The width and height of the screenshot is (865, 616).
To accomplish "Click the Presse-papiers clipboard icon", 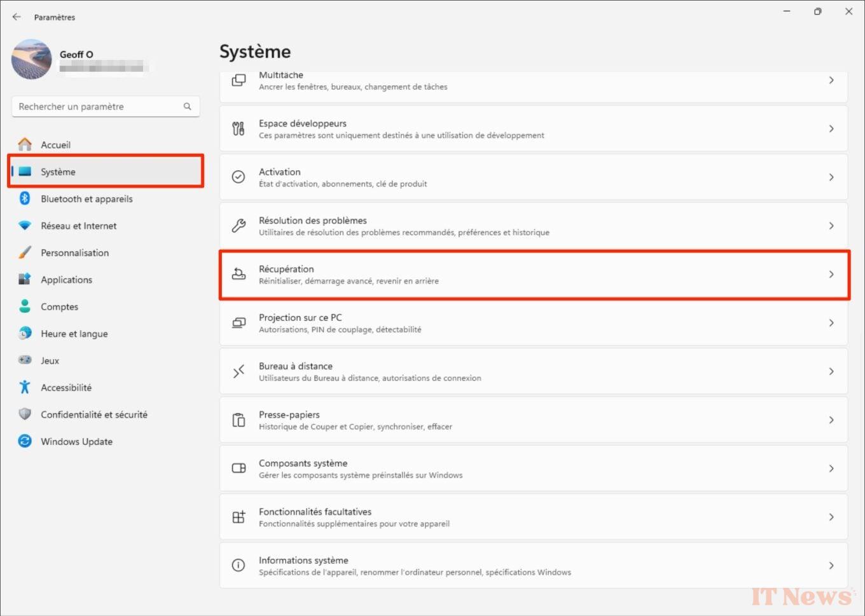I will click(239, 420).
